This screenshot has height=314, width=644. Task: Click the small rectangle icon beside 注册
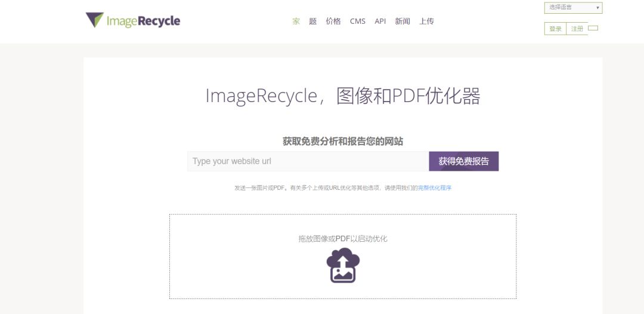593,29
